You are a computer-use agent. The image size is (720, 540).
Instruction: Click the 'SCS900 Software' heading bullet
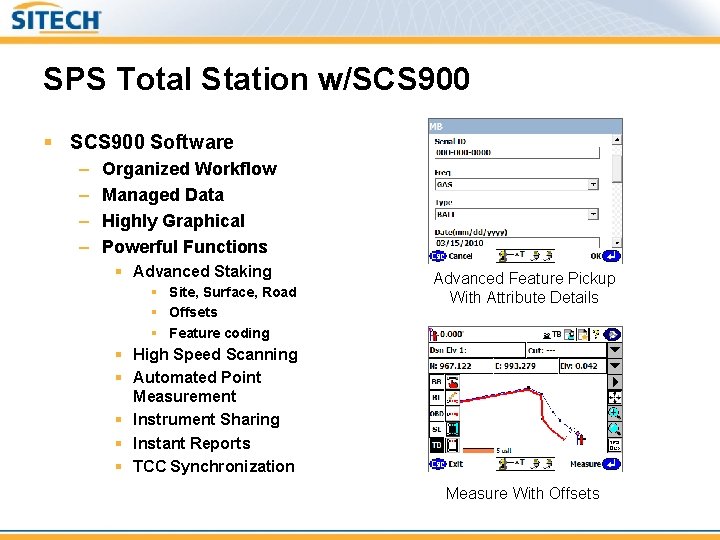(x=152, y=142)
